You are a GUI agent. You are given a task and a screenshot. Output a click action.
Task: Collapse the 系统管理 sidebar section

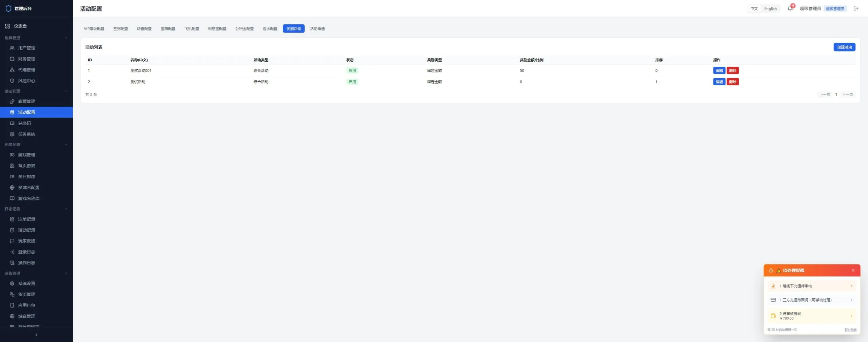click(x=66, y=273)
